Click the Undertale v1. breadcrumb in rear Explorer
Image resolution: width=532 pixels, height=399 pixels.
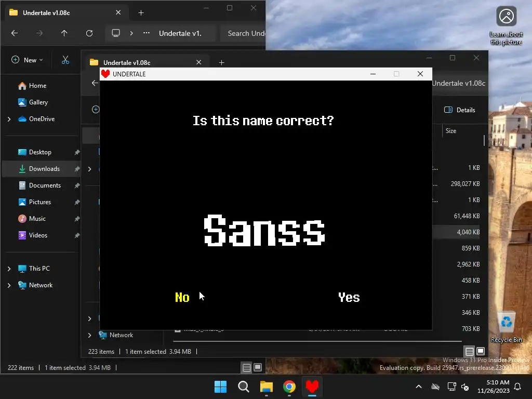180,33
